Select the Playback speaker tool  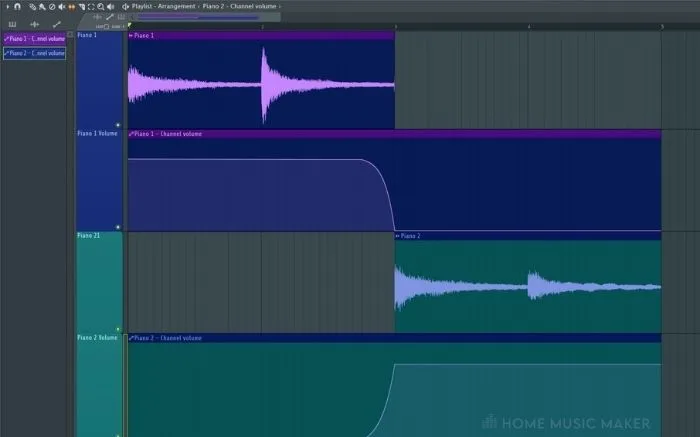(111, 7)
